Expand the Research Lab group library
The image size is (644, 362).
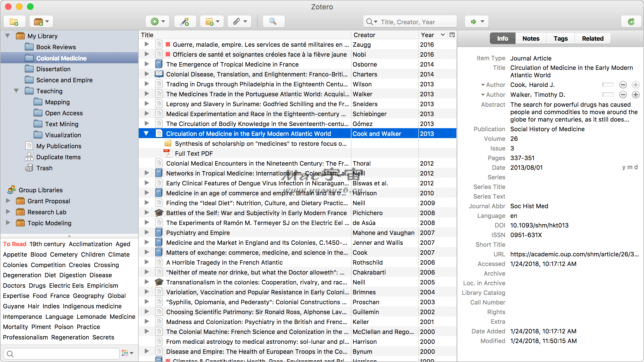point(8,212)
